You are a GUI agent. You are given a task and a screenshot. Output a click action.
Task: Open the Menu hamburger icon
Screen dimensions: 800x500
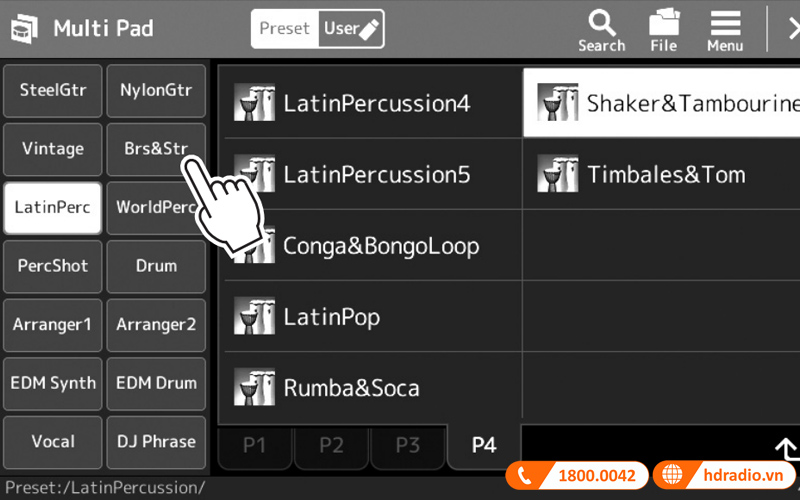tap(725, 30)
